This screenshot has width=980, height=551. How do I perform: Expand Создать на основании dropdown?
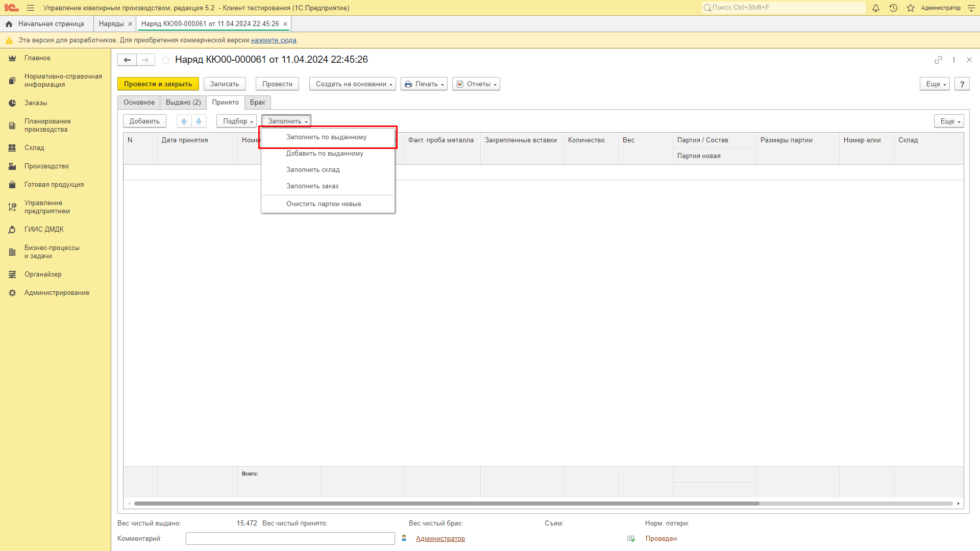pyautogui.click(x=352, y=84)
